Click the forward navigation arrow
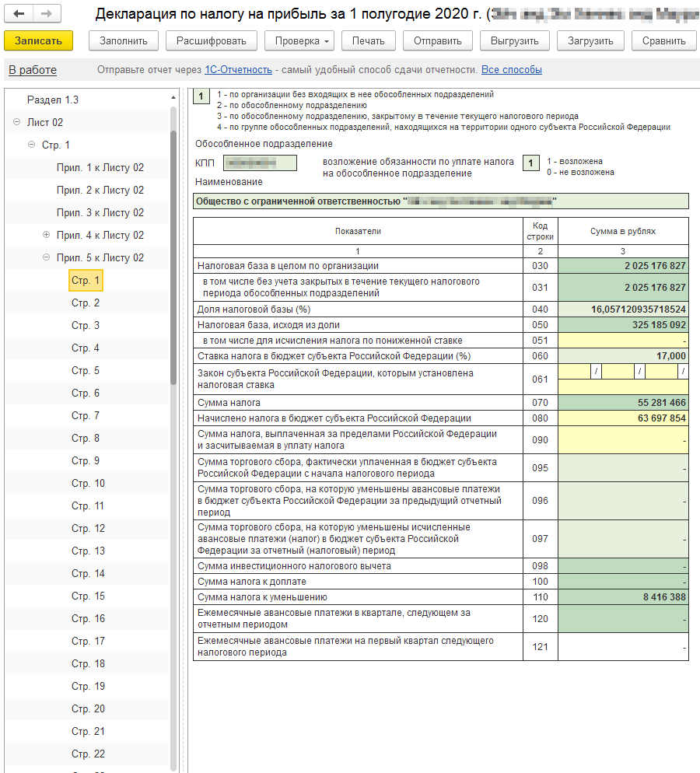This screenshot has width=700, height=773. 47,14
